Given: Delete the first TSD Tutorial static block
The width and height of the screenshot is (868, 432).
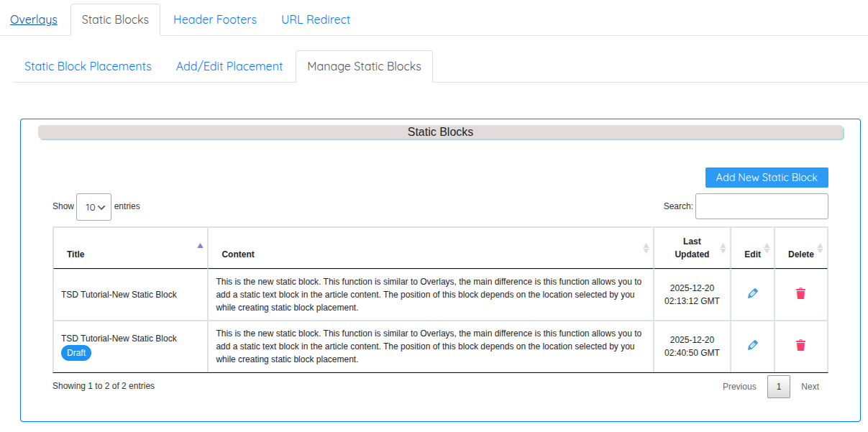Looking at the screenshot, I should pyautogui.click(x=800, y=293).
